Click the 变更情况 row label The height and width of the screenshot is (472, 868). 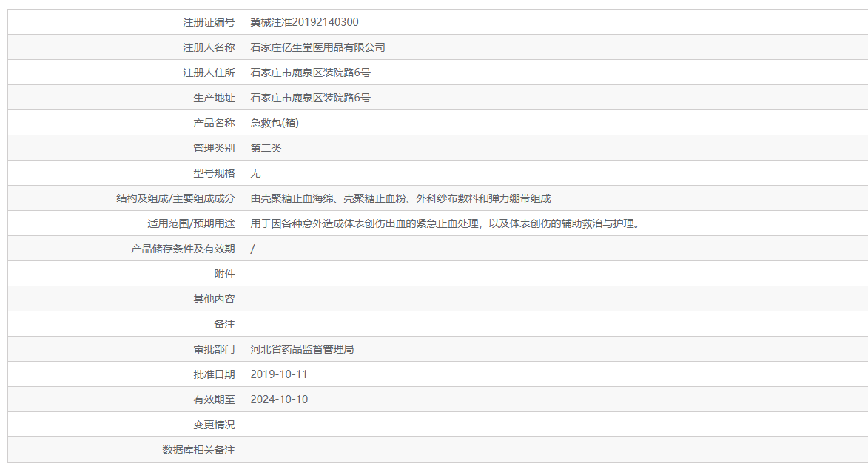(214, 425)
